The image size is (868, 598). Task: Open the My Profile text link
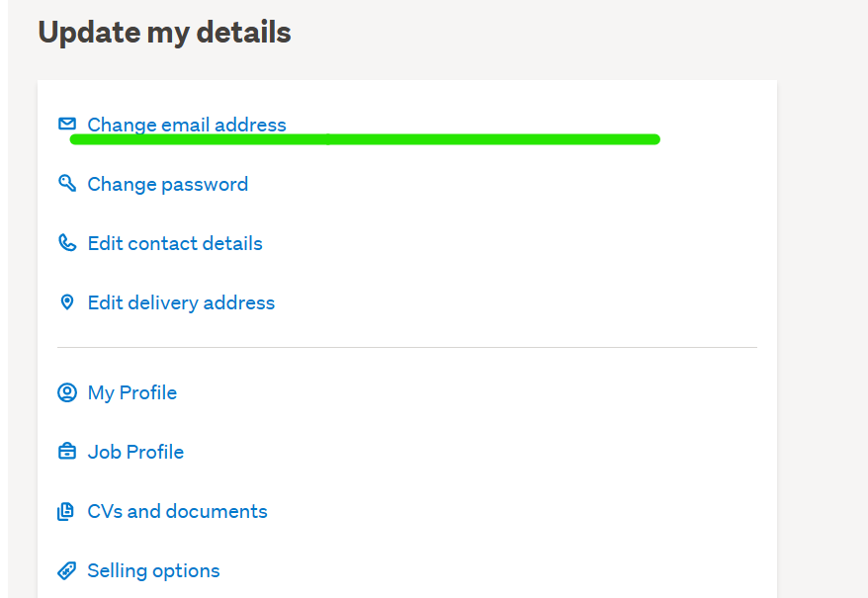tap(132, 392)
